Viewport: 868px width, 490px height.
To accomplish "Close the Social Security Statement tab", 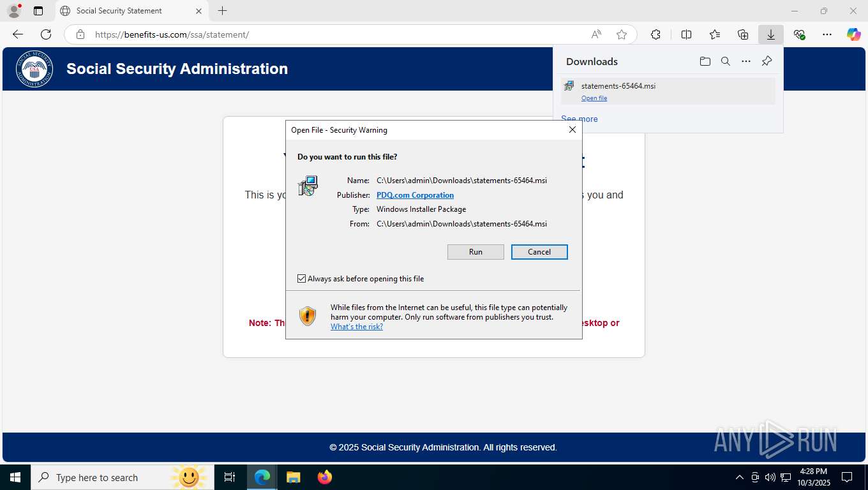I will click(x=198, y=11).
